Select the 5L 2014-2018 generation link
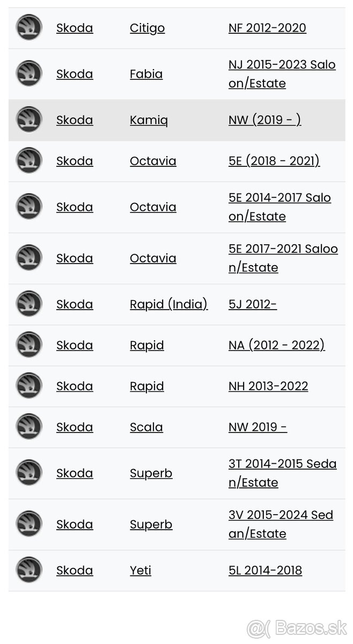The image size is (353, 644). coord(265,570)
